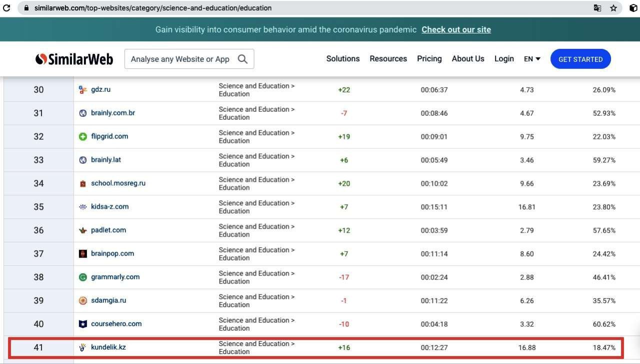The width and height of the screenshot is (640, 364).
Task: Click the gdz.ru favicon
Action: [x=83, y=90]
